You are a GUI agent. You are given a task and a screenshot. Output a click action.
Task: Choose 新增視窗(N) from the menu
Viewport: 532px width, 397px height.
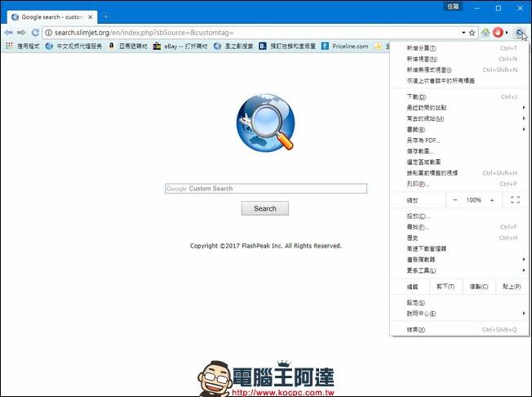pyautogui.click(x=459, y=59)
